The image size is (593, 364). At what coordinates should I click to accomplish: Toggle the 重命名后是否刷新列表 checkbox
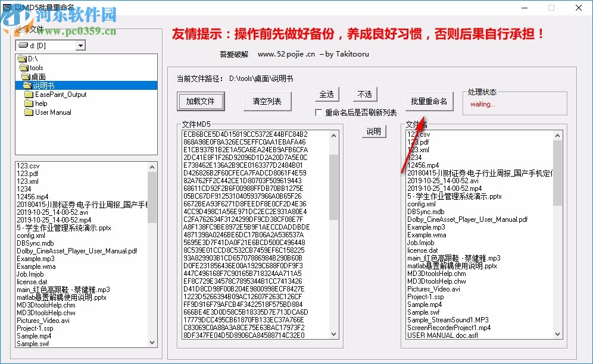(x=320, y=112)
